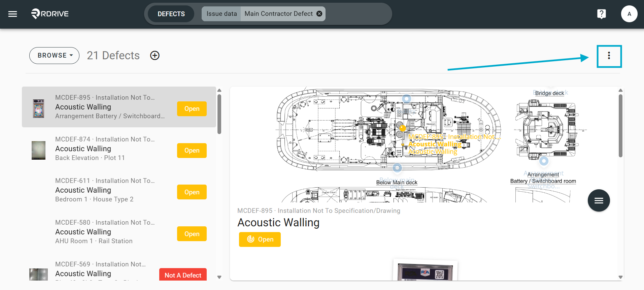
Task: Click Open status for MCDEF-874
Action: tap(192, 151)
